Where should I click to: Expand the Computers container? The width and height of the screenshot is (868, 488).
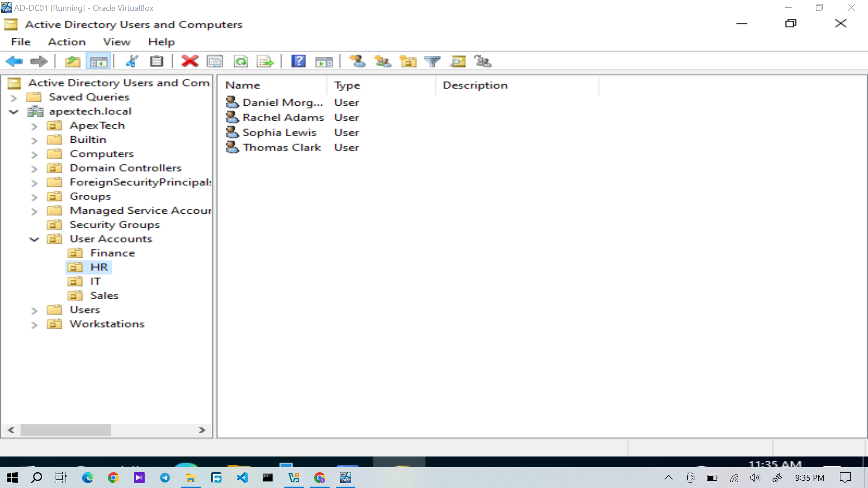pyautogui.click(x=34, y=155)
